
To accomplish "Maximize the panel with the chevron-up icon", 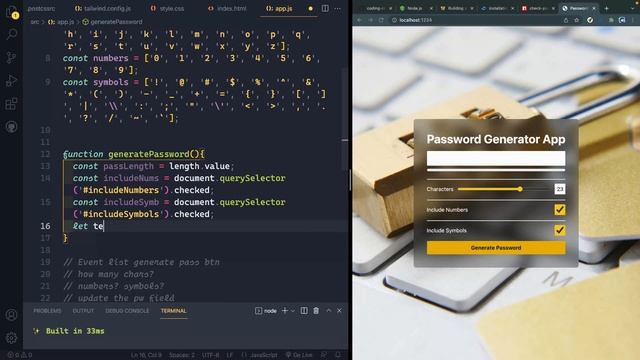I will click(x=329, y=311).
